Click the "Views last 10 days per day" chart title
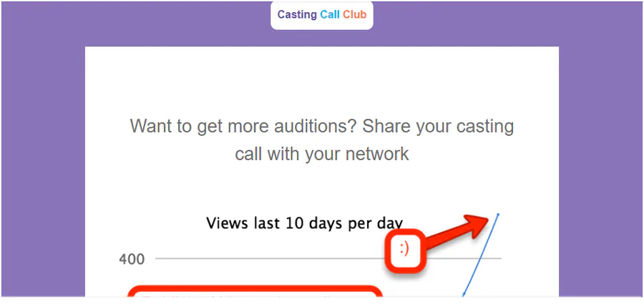Viewport: 644px width, 304px height. click(x=304, y=223)
